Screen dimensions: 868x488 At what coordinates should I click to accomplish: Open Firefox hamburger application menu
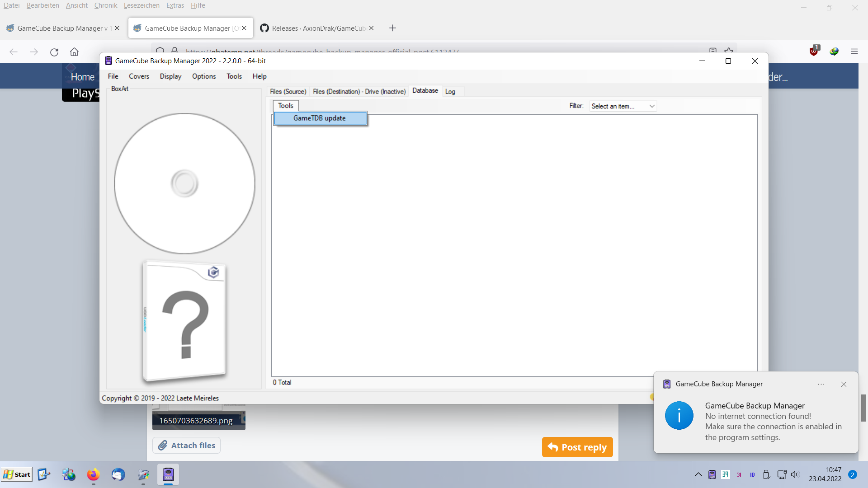click(x=854, y=52)
